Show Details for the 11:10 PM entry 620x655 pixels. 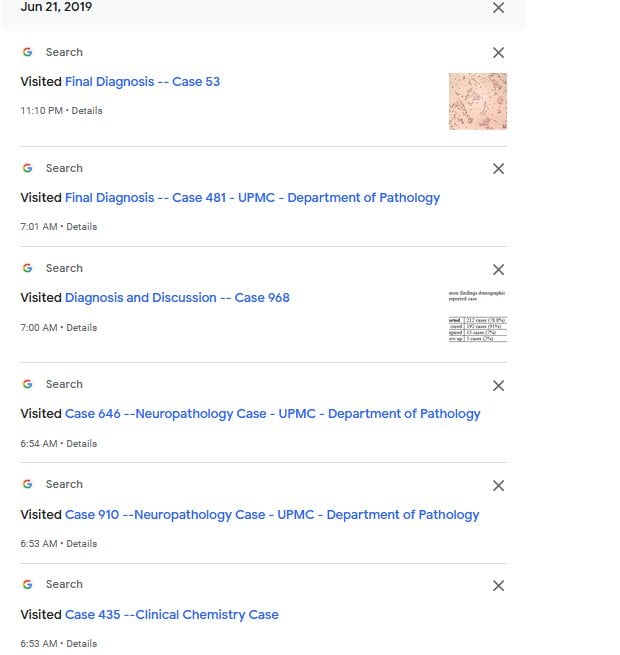tap(86, 111)
